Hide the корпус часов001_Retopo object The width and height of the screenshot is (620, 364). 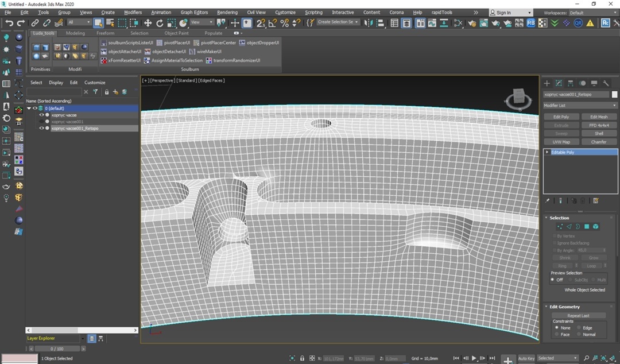(41, 128)
